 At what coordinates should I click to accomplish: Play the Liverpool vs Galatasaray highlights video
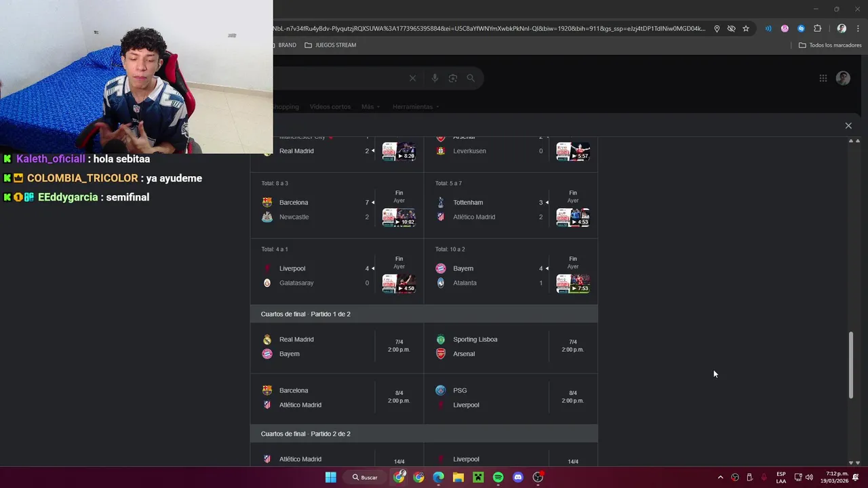(399, 283)
